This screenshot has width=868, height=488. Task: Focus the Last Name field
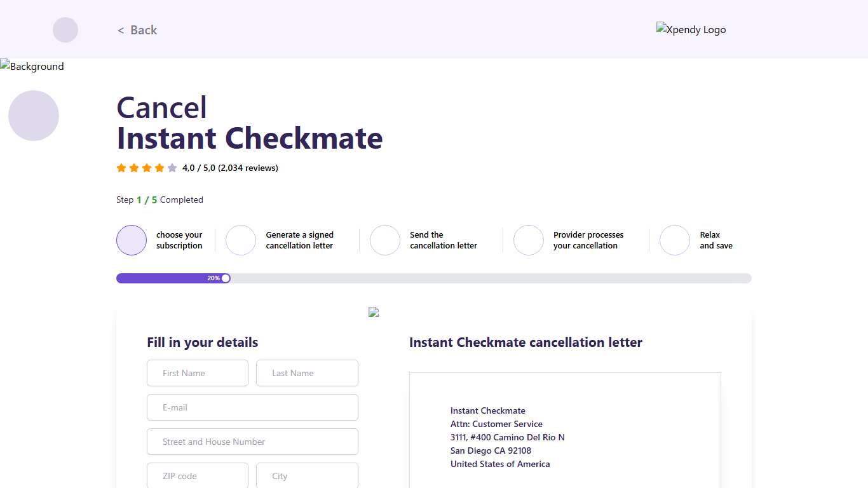(307, 373)
